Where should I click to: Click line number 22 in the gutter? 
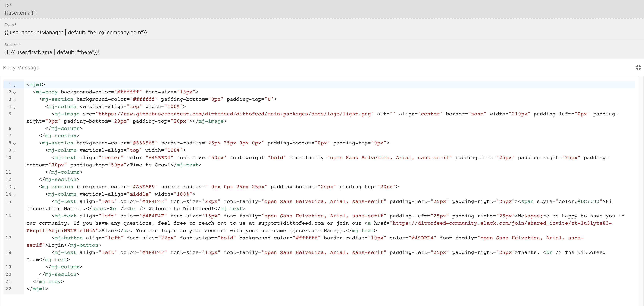coord(8,289)
